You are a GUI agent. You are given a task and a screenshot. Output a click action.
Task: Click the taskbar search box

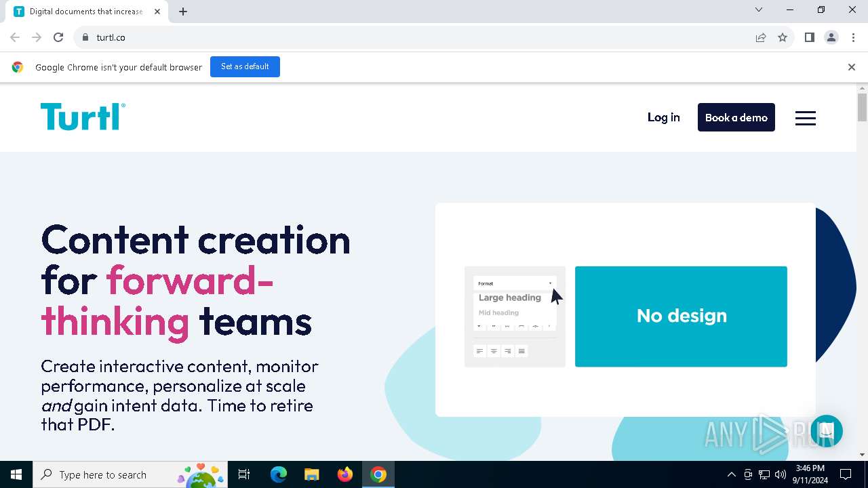[130, 474]
